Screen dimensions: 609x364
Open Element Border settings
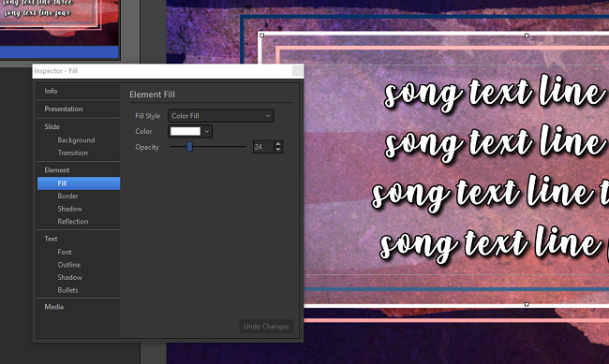pyautogui.click(x=79, y=196)
